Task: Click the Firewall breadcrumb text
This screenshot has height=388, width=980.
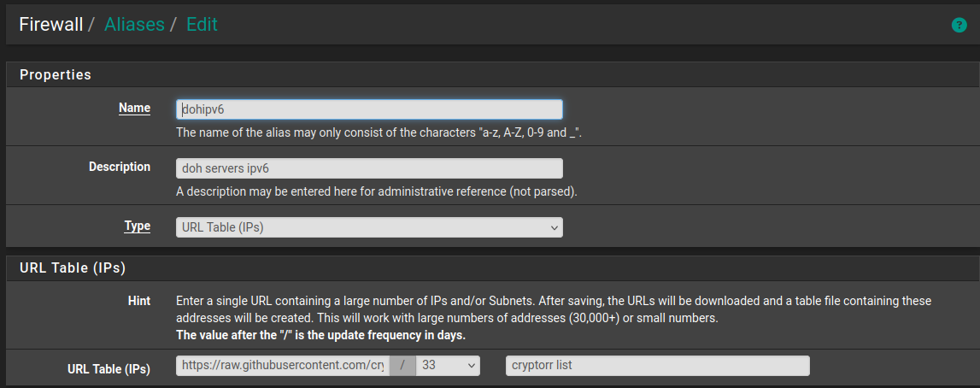Action: tap(51, 25)
